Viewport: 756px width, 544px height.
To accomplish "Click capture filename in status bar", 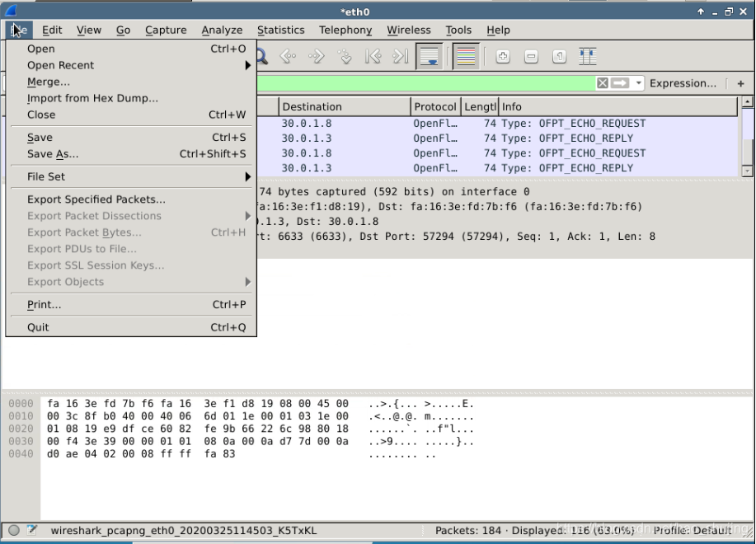I will pos(184,531).
